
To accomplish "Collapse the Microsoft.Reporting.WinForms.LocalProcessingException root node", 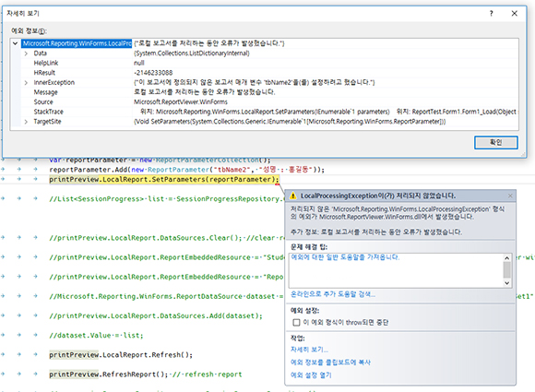I will (x=15, y=43).
